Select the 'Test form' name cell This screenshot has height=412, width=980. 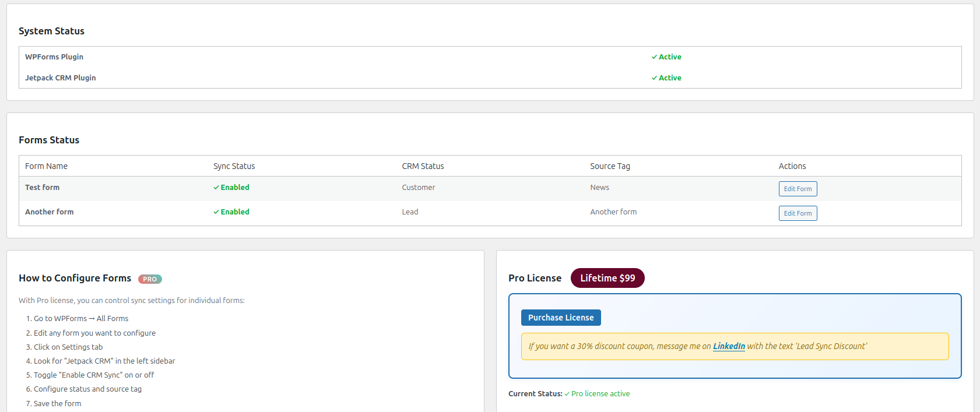click(42, 188)
